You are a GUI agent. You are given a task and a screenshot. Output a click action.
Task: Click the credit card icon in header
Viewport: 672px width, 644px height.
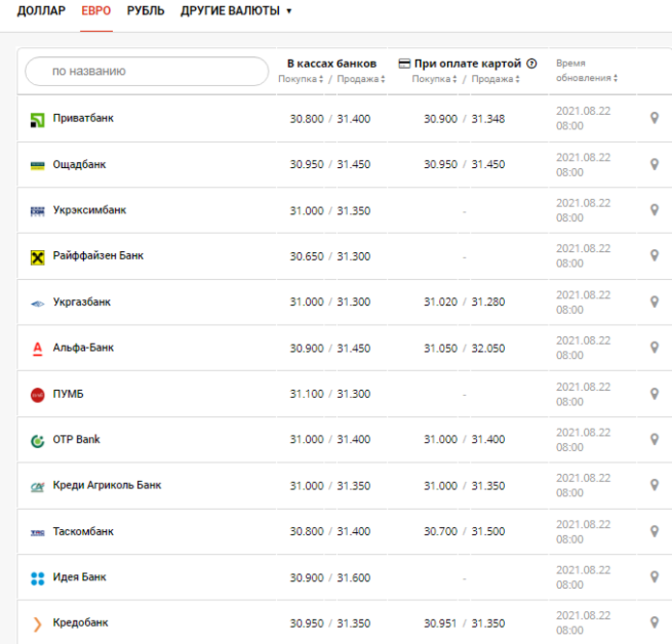[405, 64]
